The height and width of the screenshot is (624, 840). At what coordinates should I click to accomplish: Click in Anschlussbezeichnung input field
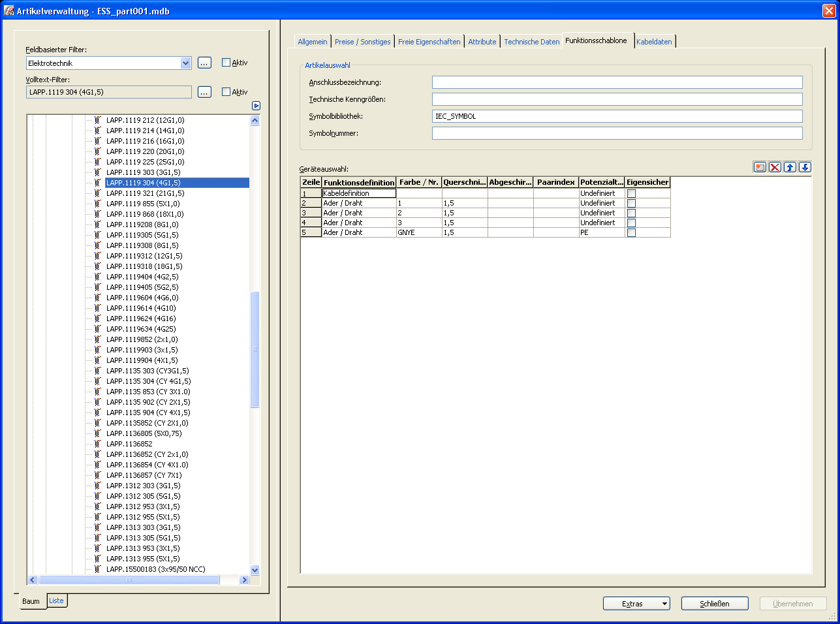point(617,82)
